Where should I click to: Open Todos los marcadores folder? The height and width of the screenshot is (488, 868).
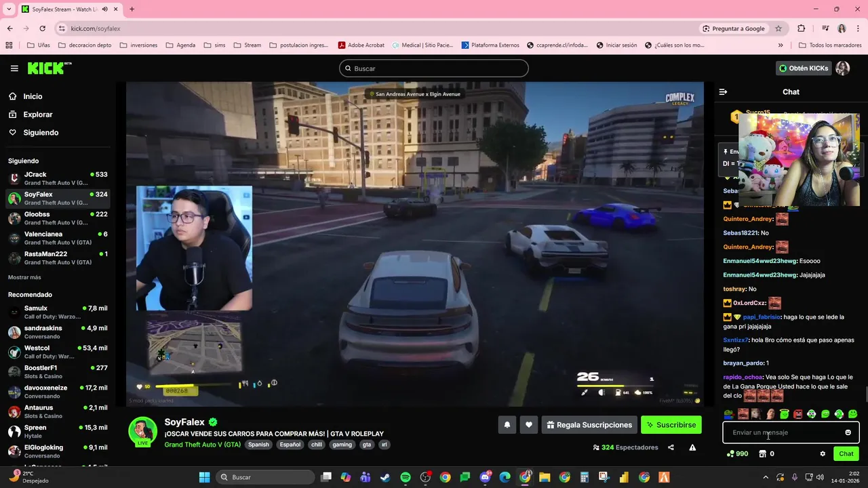pos(830,45)
